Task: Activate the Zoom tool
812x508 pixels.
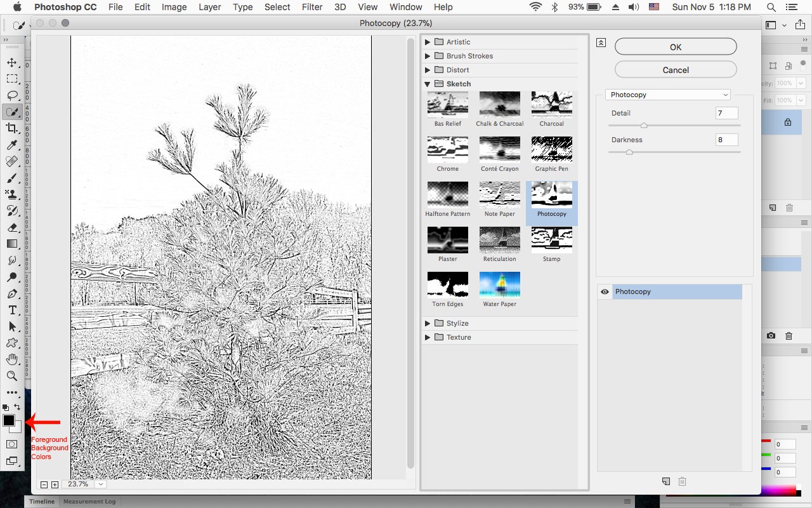Action: click(11, 376)
